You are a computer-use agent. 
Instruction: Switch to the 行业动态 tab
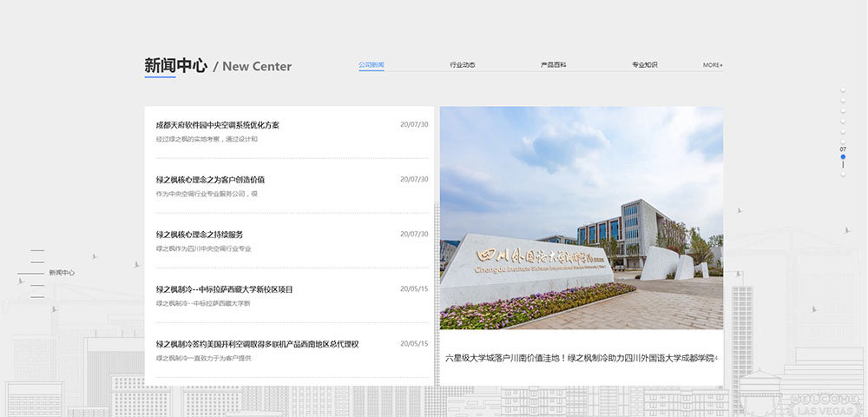[x=463, y=65]
